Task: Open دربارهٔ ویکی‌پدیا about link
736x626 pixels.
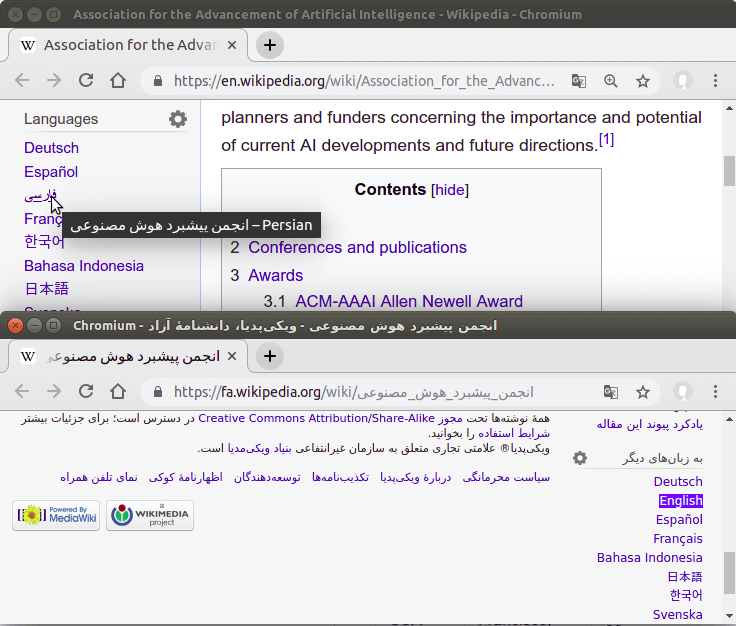Action: coord(415,477)
